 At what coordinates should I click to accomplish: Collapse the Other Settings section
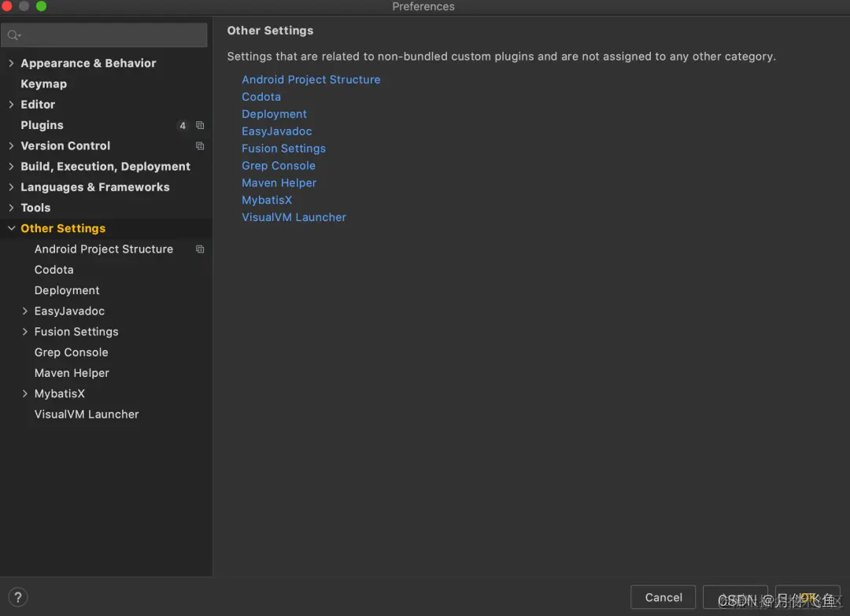[x=11, y=228]
